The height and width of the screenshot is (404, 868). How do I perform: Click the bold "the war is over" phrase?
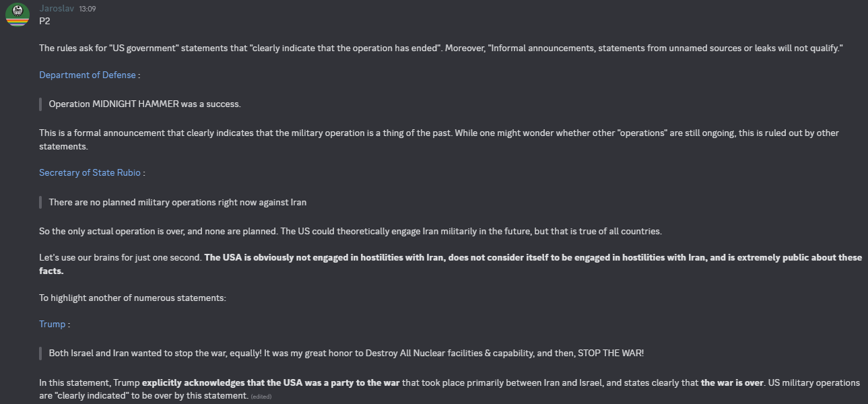tap(733, 382)
